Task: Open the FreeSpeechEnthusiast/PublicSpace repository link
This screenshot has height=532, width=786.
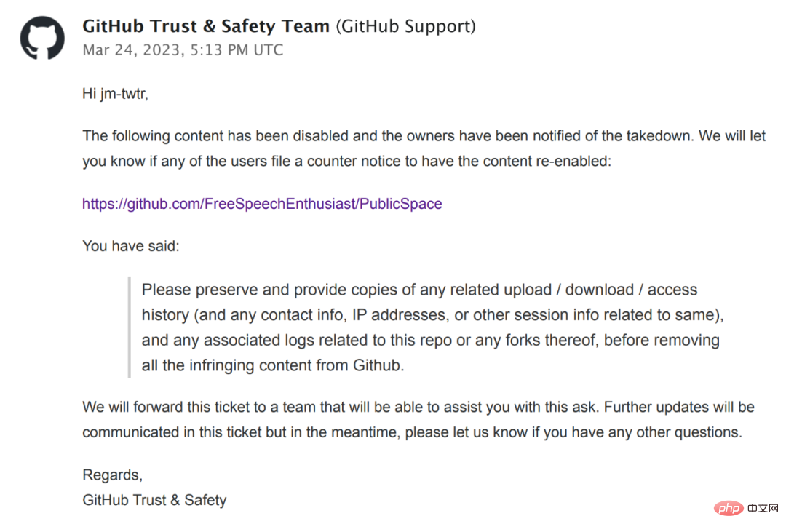Action: coord(262,204)
